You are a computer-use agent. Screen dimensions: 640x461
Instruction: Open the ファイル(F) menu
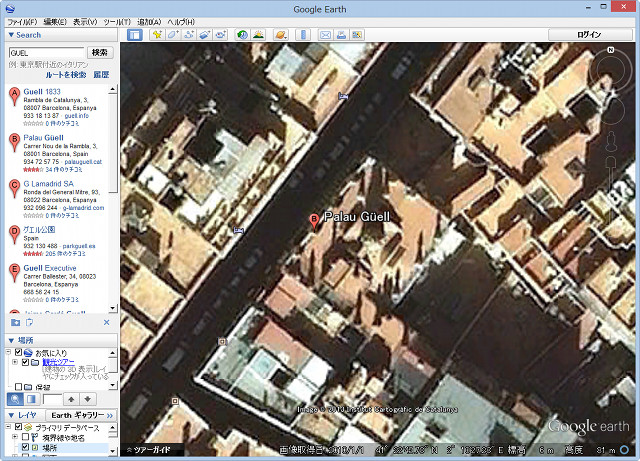coord(22,22)
